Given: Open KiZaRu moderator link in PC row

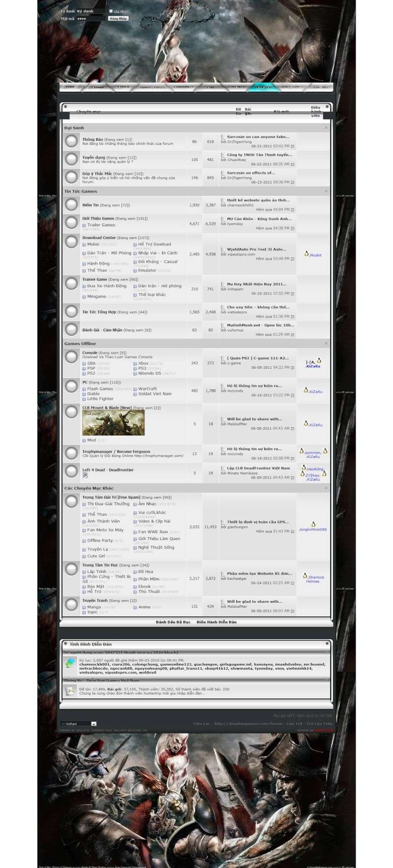Looking at the screenshot, I should [x=316, y=391].
